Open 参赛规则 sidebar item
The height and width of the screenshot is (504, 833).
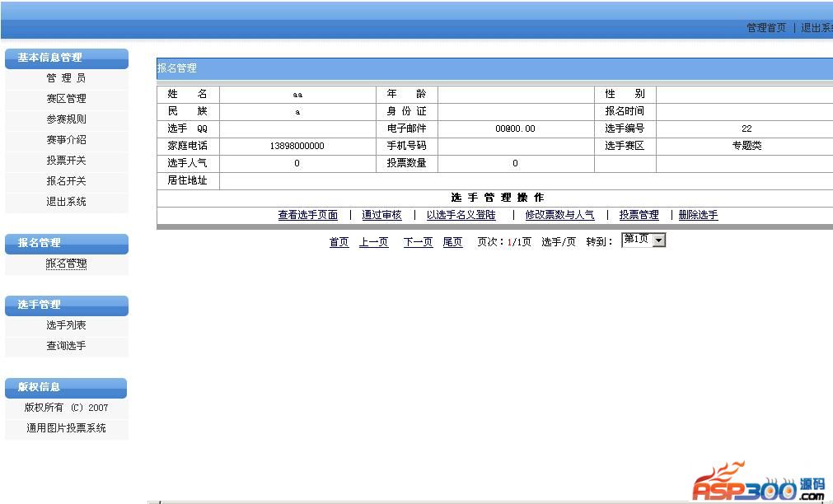[66, 119]
